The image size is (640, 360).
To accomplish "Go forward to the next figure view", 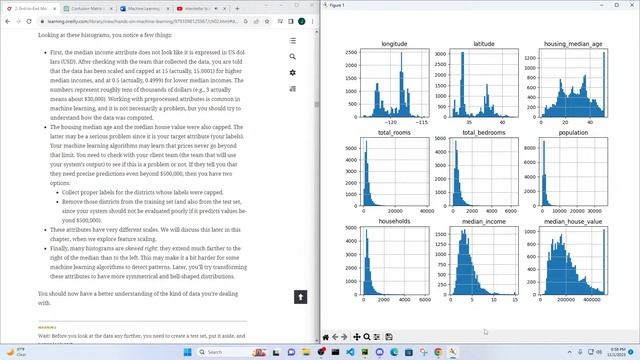I will (344, 337).
